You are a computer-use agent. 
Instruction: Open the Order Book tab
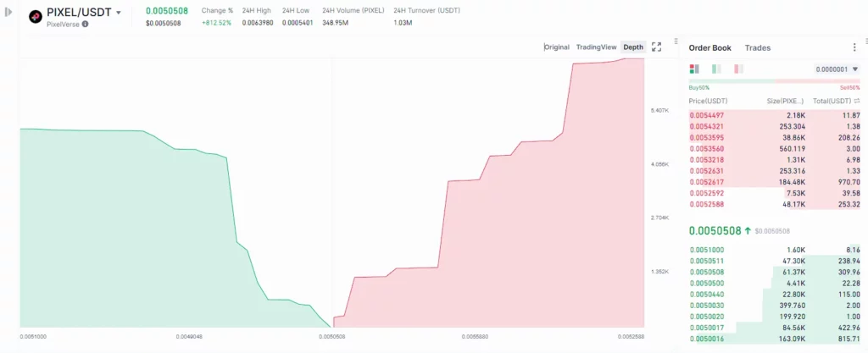point(709,48)
